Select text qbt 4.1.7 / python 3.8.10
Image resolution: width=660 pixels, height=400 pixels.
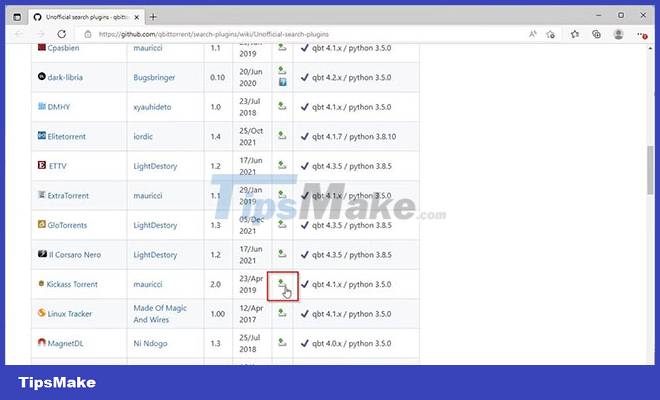tap(354, 136)
